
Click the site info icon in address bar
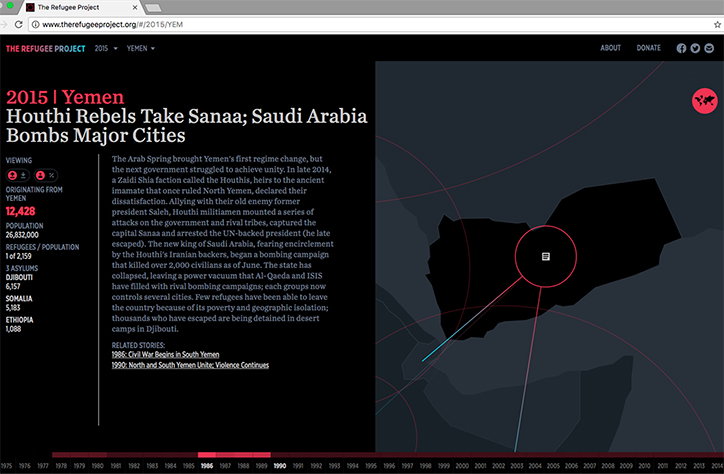pos(36,24)
